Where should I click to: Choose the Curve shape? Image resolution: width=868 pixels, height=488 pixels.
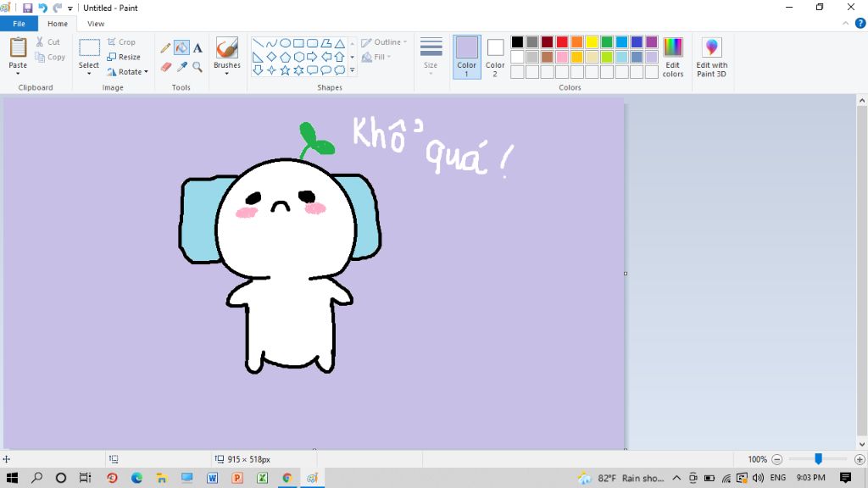coord(271,43)
